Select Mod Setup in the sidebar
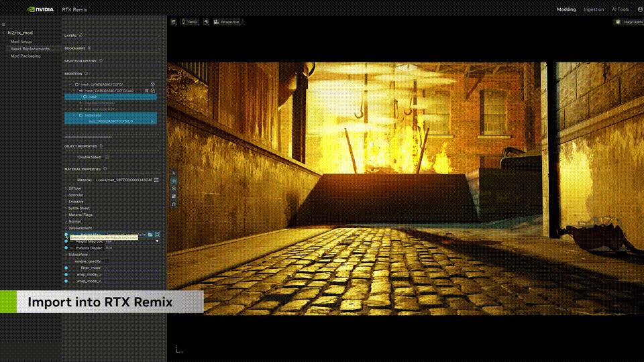 click(21, 42)
